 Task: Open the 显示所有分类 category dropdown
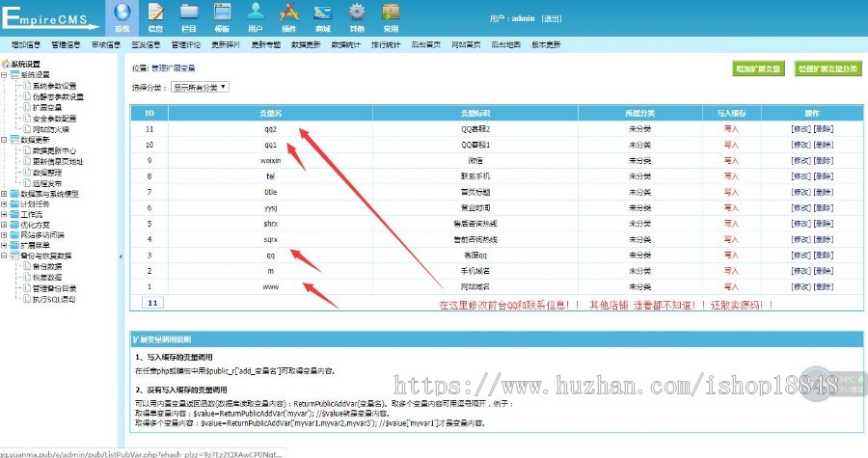tap(200, 87)
